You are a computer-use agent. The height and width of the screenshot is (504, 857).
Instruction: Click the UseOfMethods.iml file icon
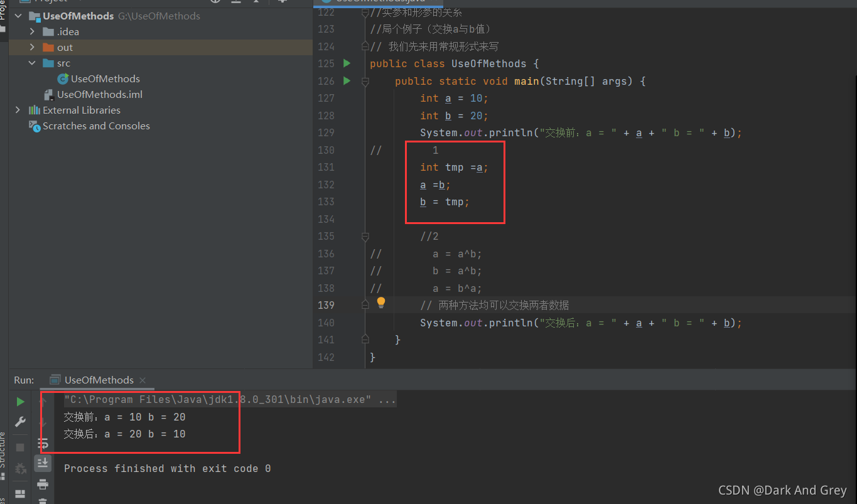49,94
